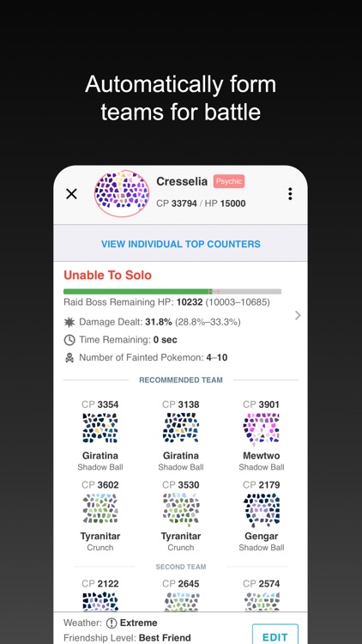Click the Edit battle settings button
Screen dimensions: 362x644
pyautogui.click(x=275, y=635)
